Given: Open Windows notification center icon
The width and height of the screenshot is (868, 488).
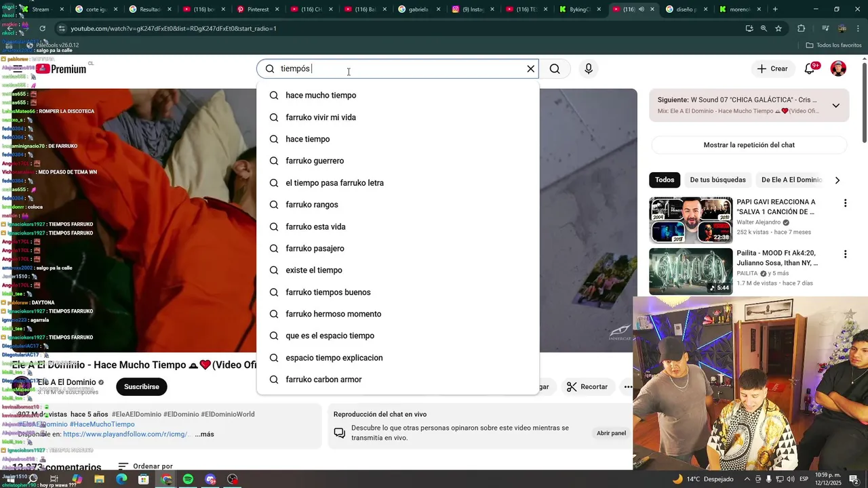Looking at the screenshot, I should pos(853,479).
